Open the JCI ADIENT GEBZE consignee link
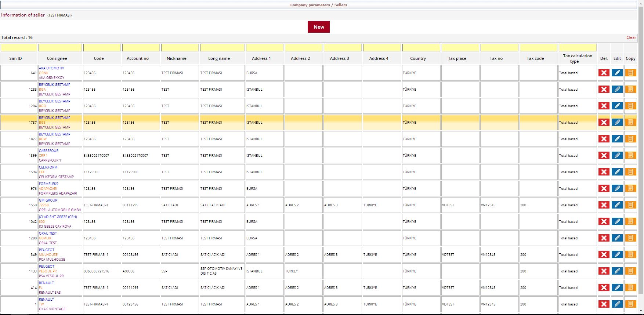644x315 pixels. [58, 217]
